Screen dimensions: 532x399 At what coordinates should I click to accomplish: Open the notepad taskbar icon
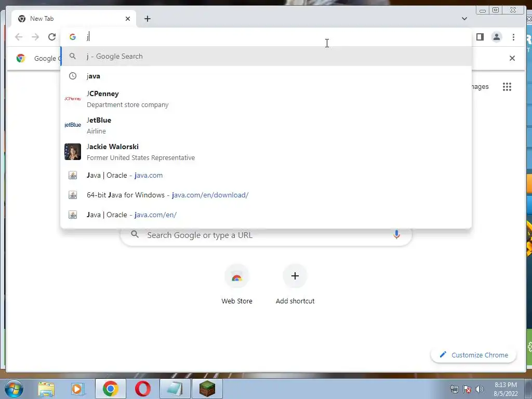(x=175, y=389)
